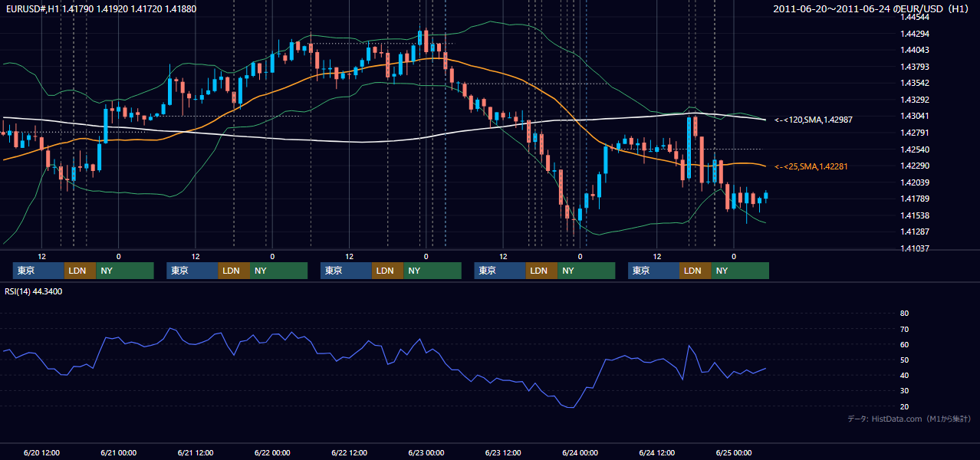Click price axis value 1.42540

(914, 149)
